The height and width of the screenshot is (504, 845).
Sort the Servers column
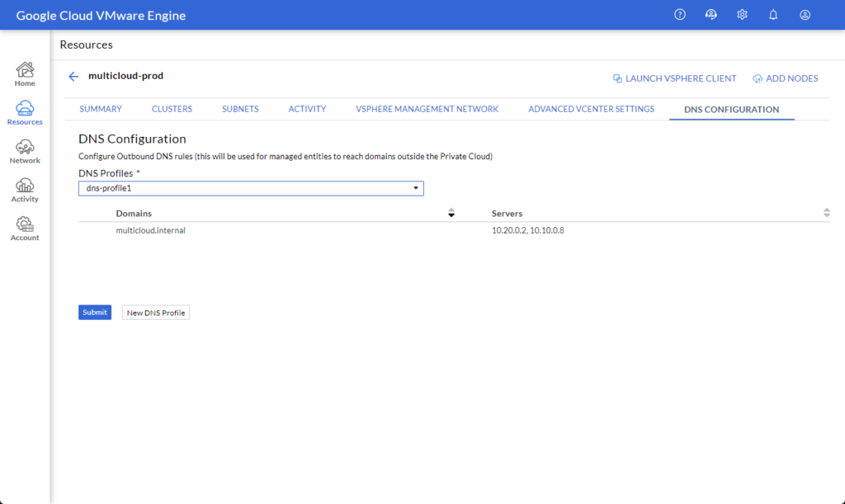click(x=826, y=213)
